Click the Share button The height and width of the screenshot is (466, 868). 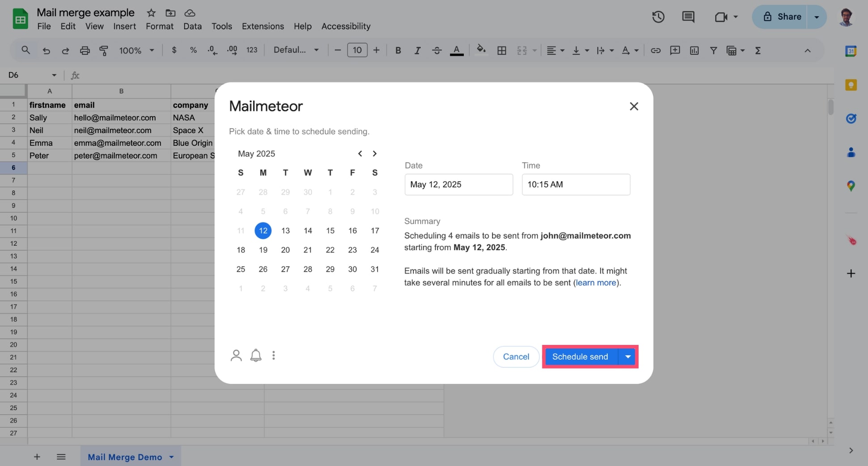(782, 17)
